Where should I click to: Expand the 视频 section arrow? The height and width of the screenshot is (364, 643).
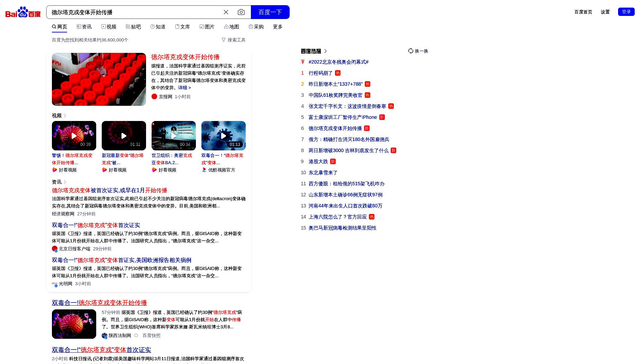(x=65, y=115)
